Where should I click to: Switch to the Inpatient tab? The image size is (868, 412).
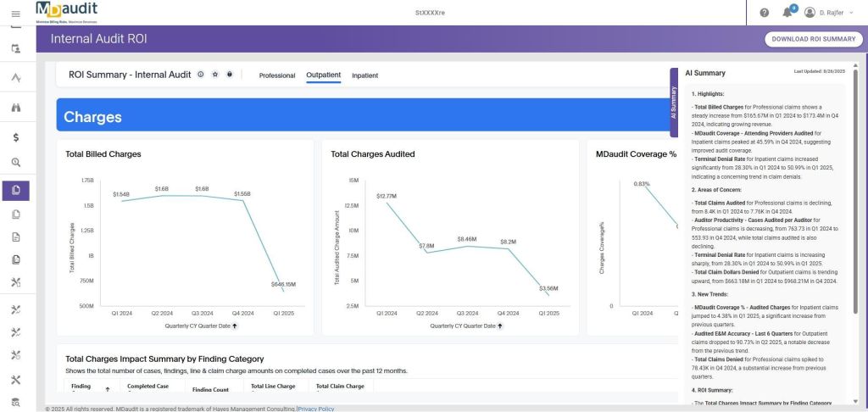pyautogui.click(x=364, y=75)
